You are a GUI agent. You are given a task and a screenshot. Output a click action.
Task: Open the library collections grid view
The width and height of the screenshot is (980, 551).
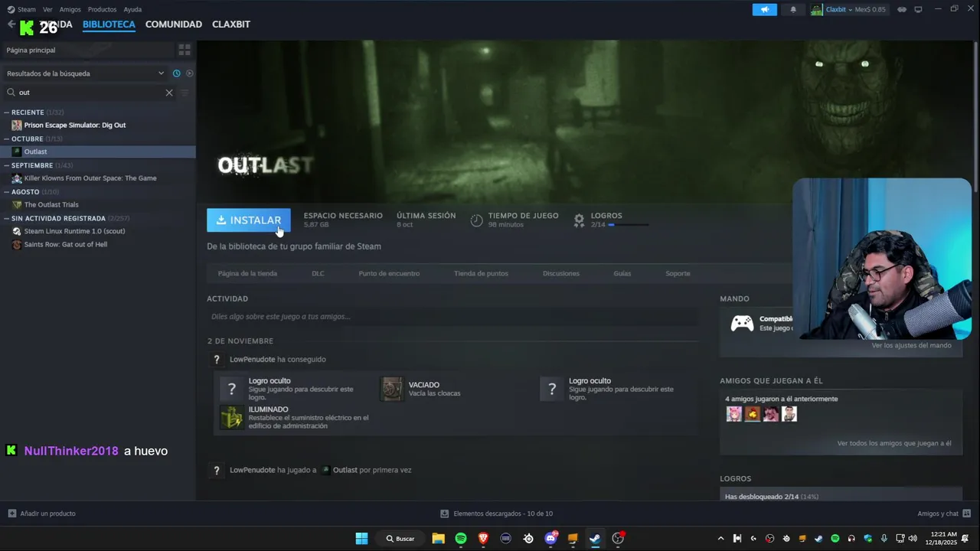click(x=185, y=50)
